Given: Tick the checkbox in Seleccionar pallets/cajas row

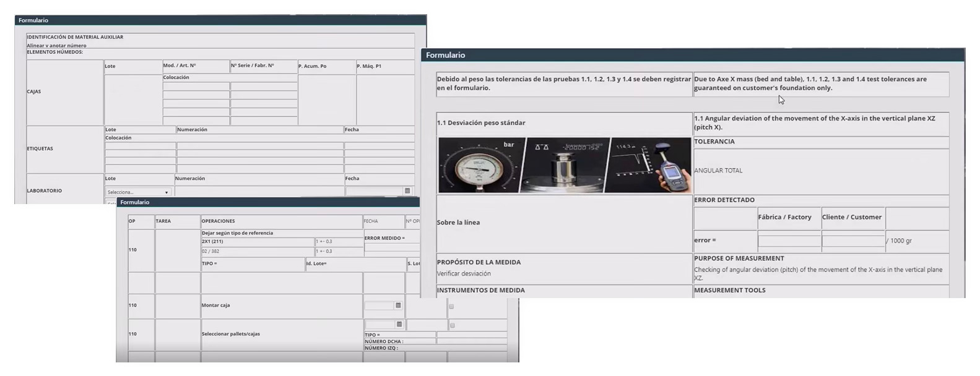Looking at the screenshot, I should coord(452,325).
